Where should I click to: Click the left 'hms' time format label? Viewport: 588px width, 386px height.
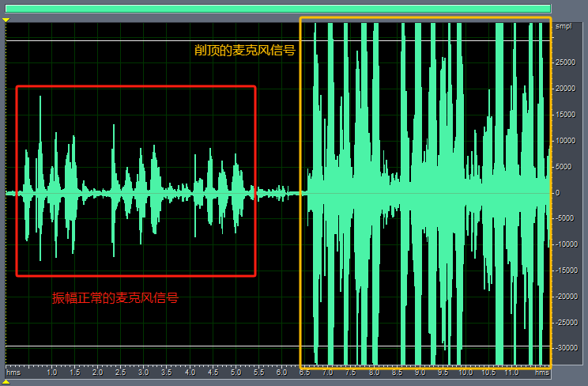point(13,372)
